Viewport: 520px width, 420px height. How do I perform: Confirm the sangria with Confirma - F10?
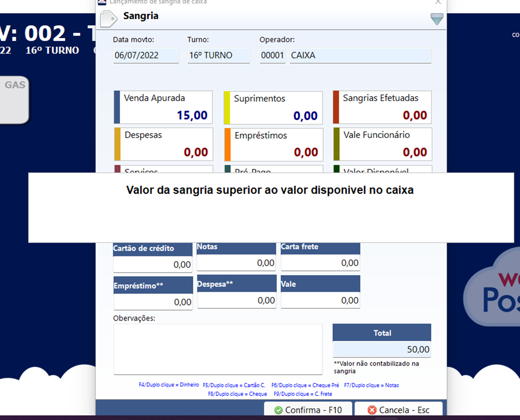pos(308,410)
